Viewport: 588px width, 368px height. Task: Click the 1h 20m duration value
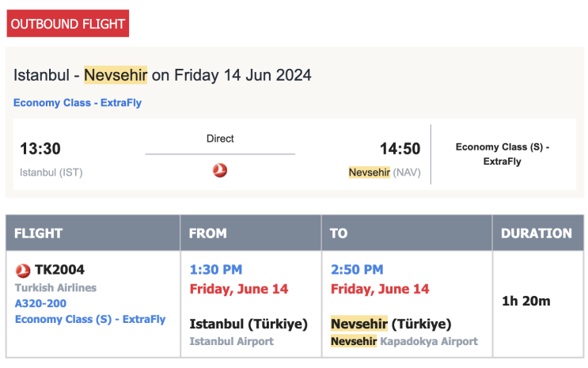click(x=526, y=301)
